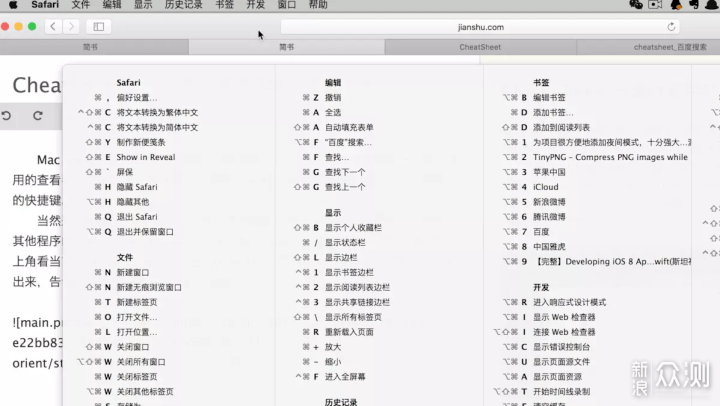Click the Safari back navigation arrow
The height and width of the screenshot is (406, 720).
(x=52, y=27)
